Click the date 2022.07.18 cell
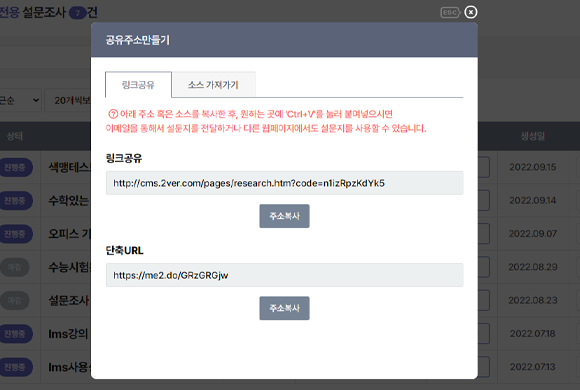The image size is (580, 390). pos(533,334)
